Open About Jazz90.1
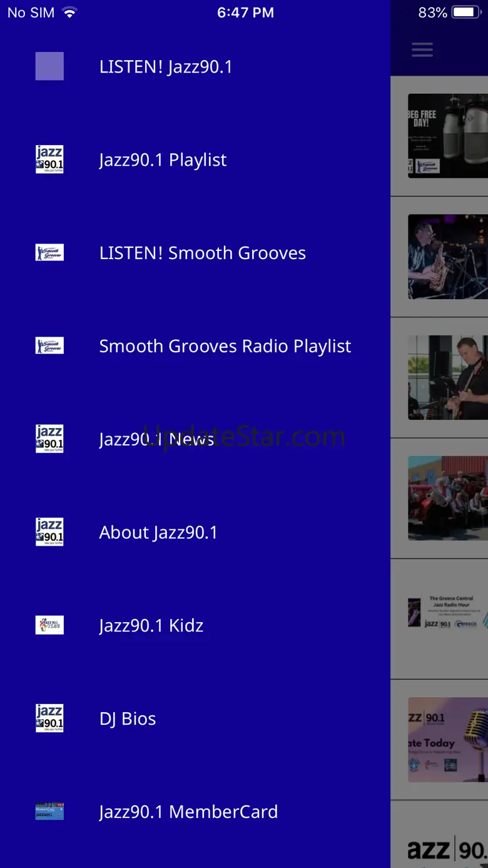This screenshot has width=488, height=868. [x=158, y=532]
